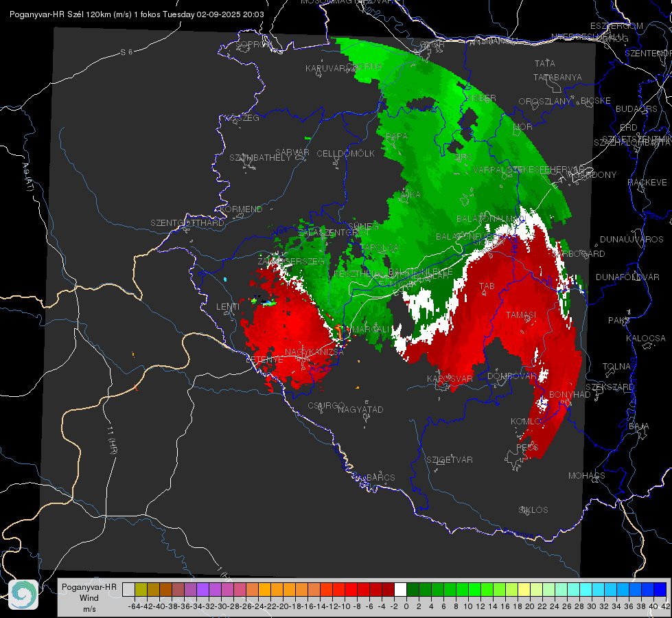672x618 pixels.
Task: Click the CSURGO city label
Action: point(326,406)
